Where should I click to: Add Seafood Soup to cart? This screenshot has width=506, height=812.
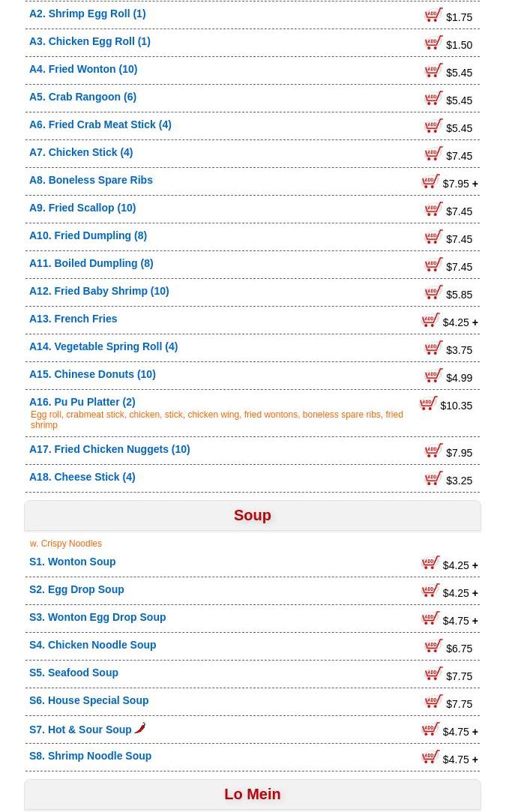(x=433, y=674)
